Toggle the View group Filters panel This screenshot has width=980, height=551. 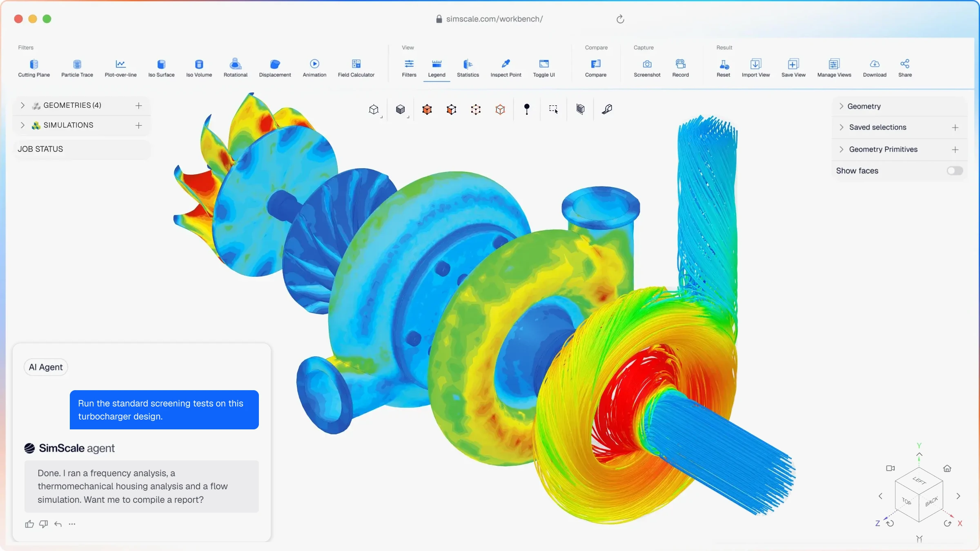point(409,68)
